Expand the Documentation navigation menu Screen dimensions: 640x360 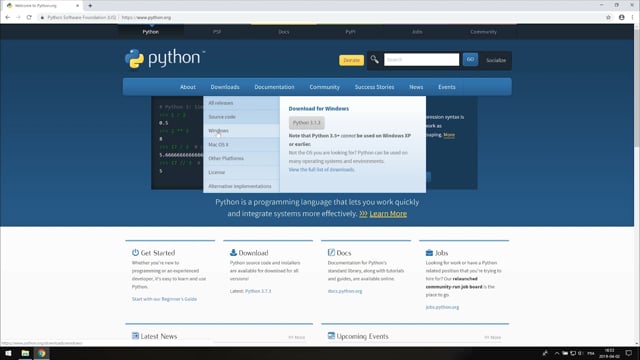(274, 87)
